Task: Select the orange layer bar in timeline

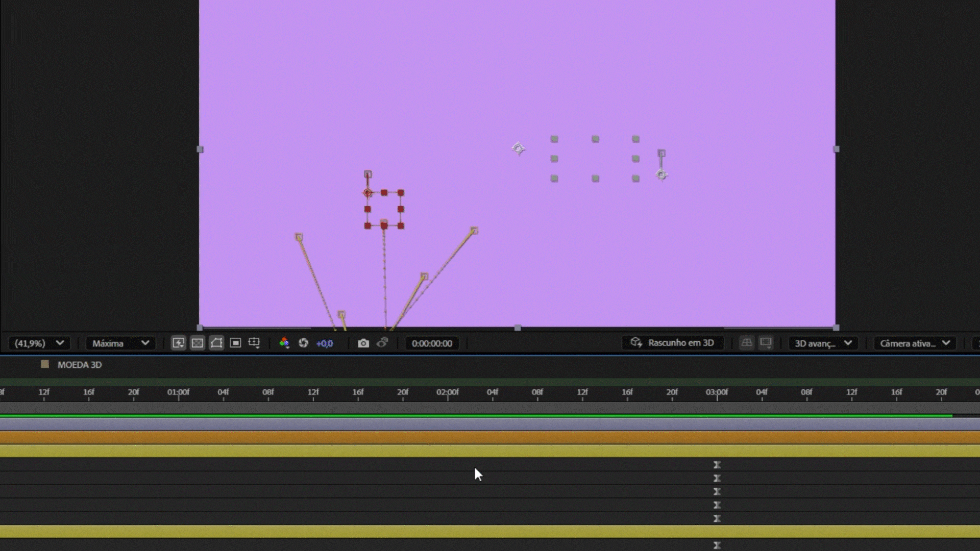Action: point(490,438)
